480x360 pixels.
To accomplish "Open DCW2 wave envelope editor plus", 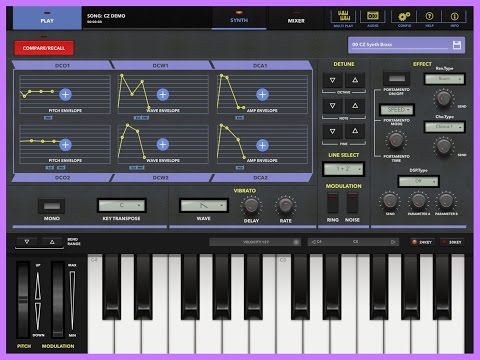I will pos(163,145).
